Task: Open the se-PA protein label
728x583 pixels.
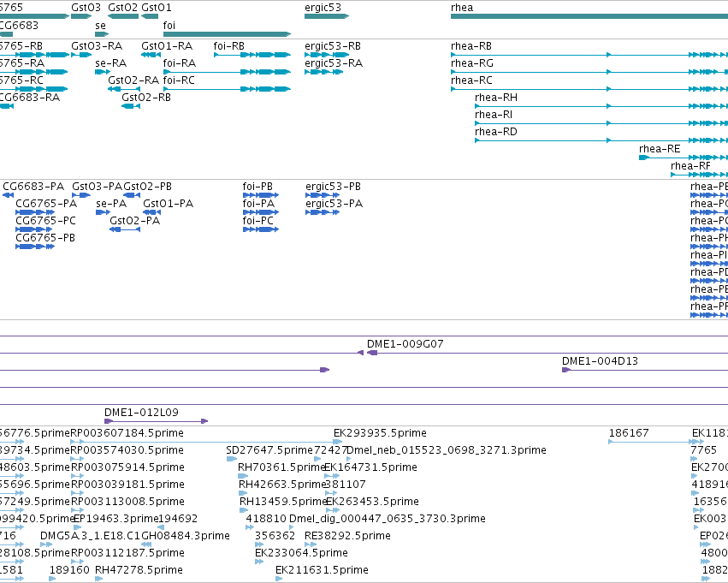Action: (x=111, y=204)
